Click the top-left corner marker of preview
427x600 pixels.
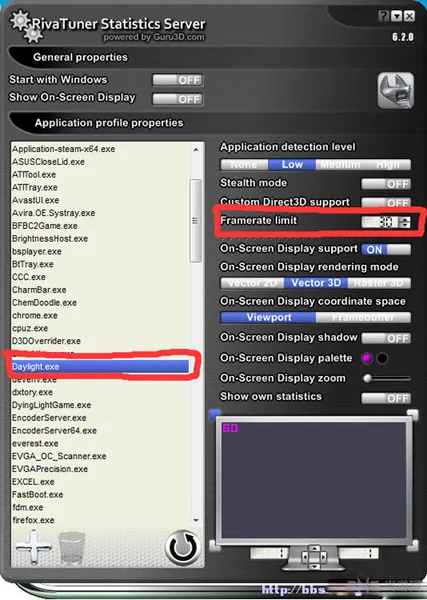click(x=215, y=414)
